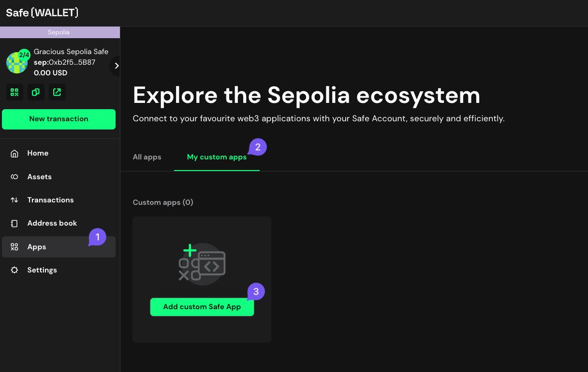Click the custom app placeholder illustration
The width and height of the screenshot is (588, 372).
coord(202,264)
